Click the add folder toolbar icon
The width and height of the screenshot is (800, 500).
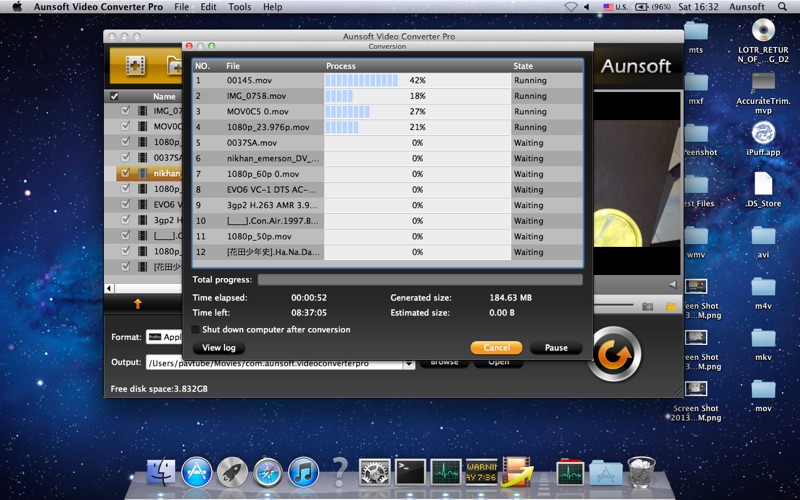tap(174, 66)
